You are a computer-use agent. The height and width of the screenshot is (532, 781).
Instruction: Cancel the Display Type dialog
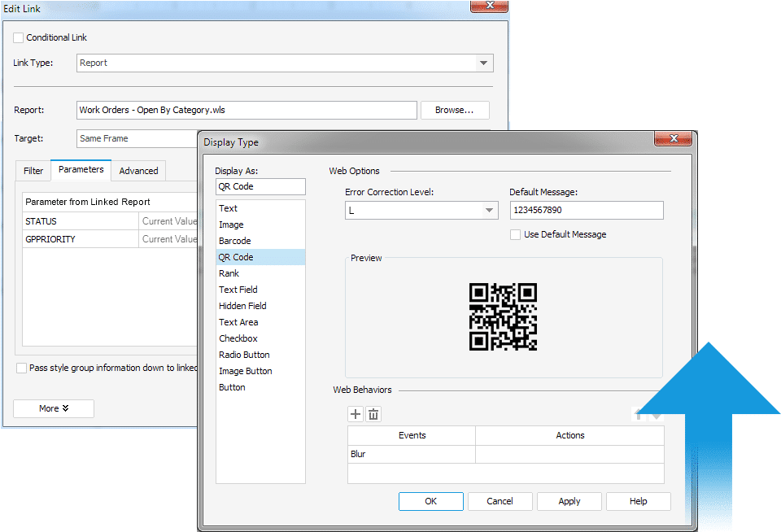(x=500, y=501)
